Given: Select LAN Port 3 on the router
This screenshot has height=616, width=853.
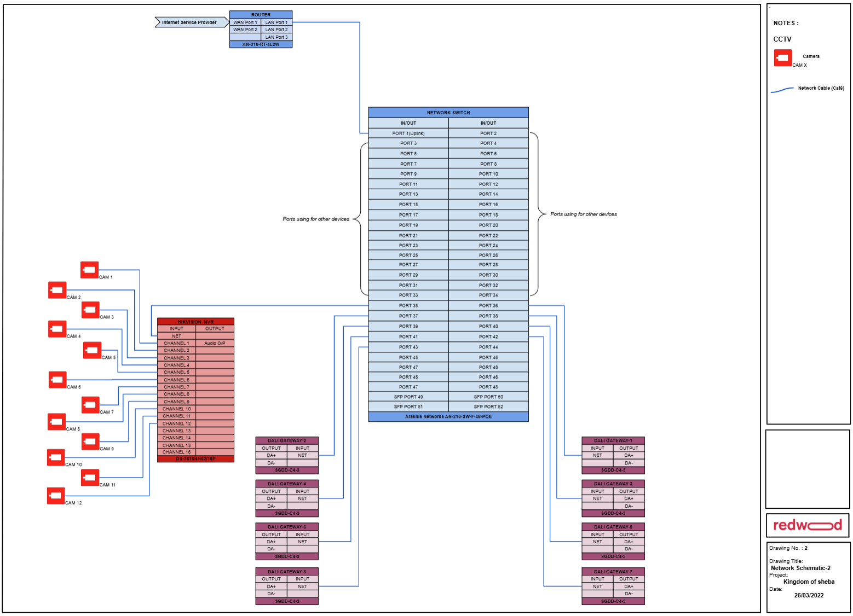Looking at the screenshot, I should point(275,37).
